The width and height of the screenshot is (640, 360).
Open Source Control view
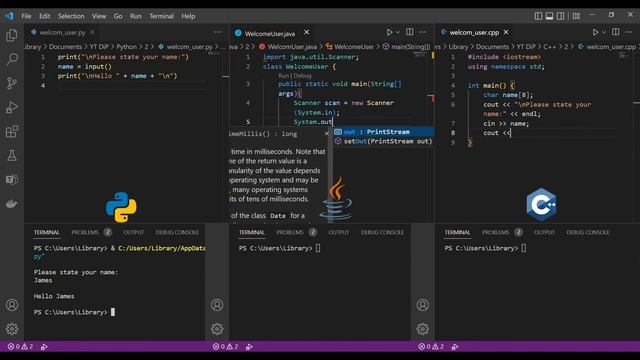point(12,83)
